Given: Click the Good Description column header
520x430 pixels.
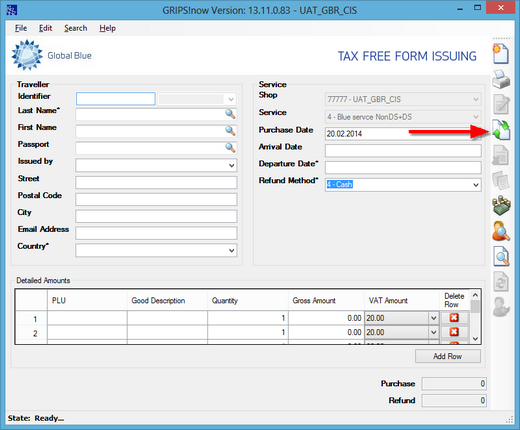Looking at the screenshot, I should tap(167, 300).
